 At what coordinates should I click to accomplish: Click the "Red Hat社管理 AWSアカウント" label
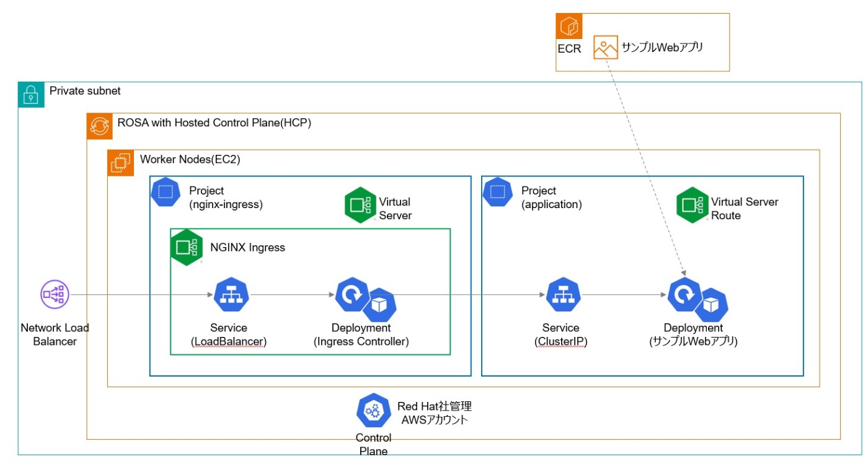pyautogui.click(x=435, y=413)
